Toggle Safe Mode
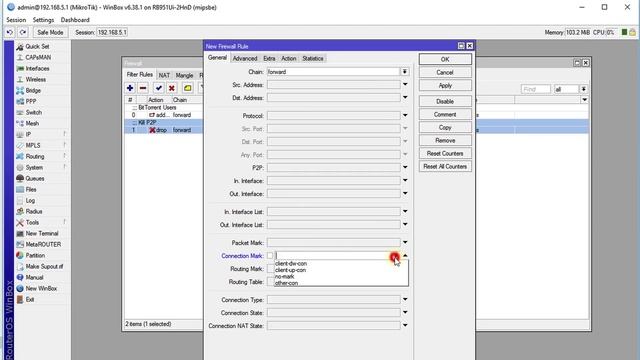 [50, 32]
